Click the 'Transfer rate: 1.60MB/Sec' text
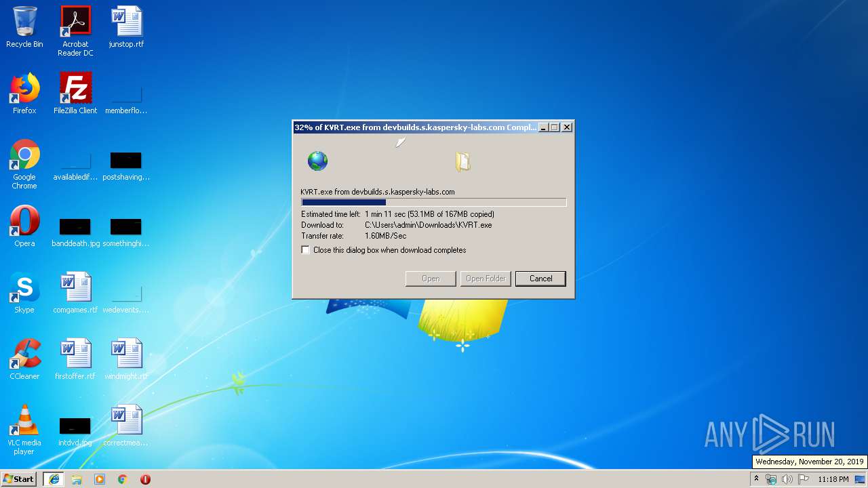The height and width of the screenshot is (488, 868). click(x=354, y=236)
